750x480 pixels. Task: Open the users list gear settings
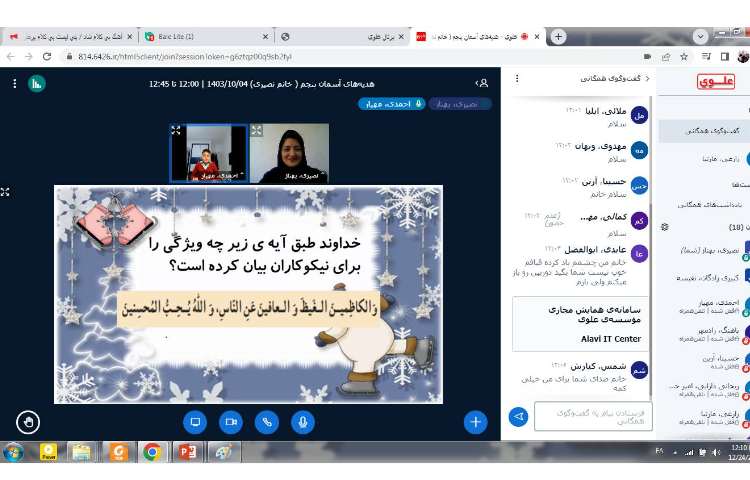(665, 227)
